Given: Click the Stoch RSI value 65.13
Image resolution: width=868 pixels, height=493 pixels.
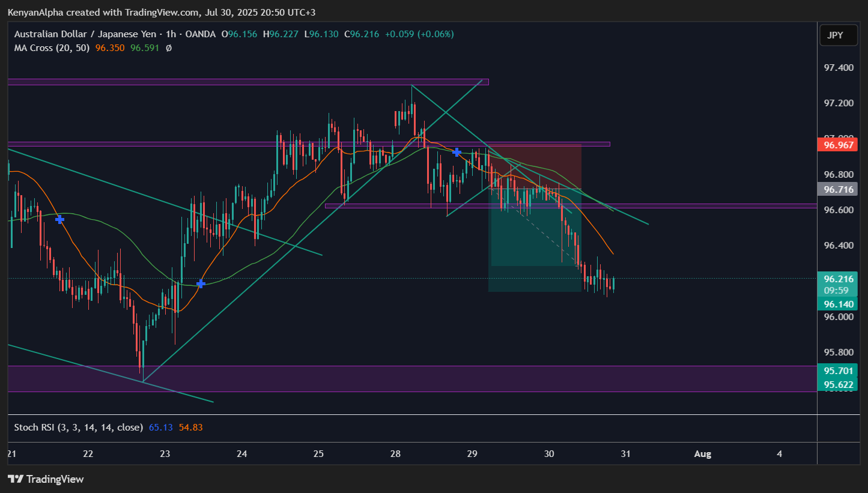Looking at the screenshot, I should click(x=160, y=428).
